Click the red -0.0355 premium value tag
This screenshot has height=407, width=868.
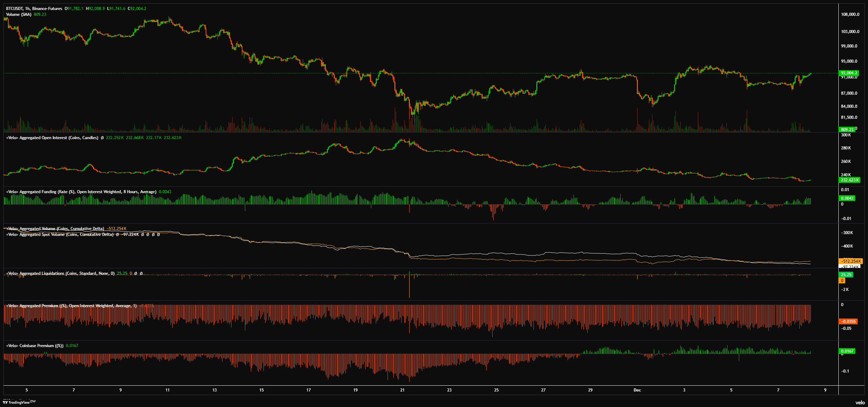pos(848,322)
